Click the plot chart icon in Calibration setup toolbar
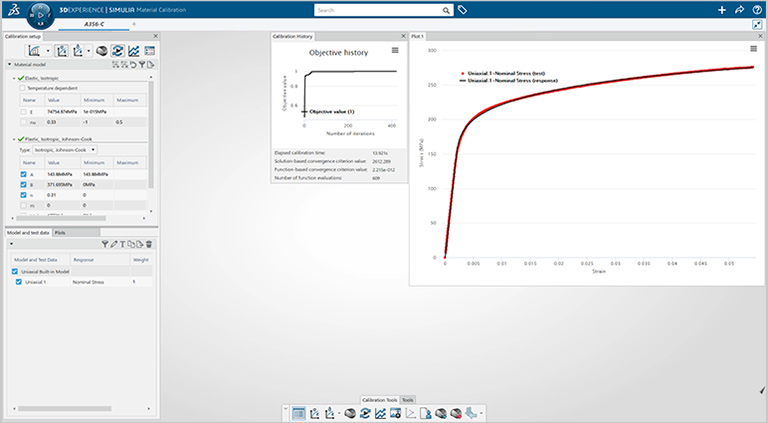768x423 pixels. point(133,50)
